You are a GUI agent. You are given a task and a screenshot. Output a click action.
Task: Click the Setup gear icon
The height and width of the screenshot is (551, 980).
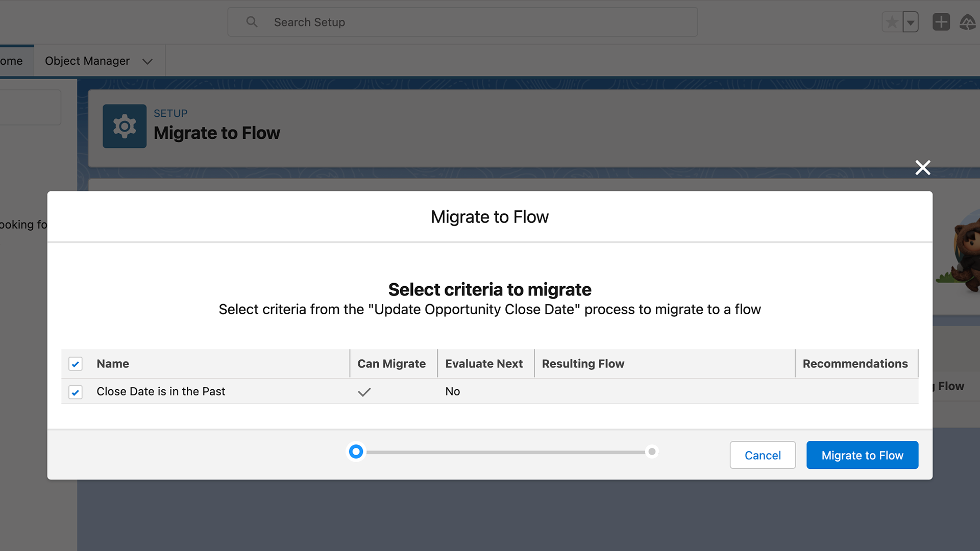point(125,127)
